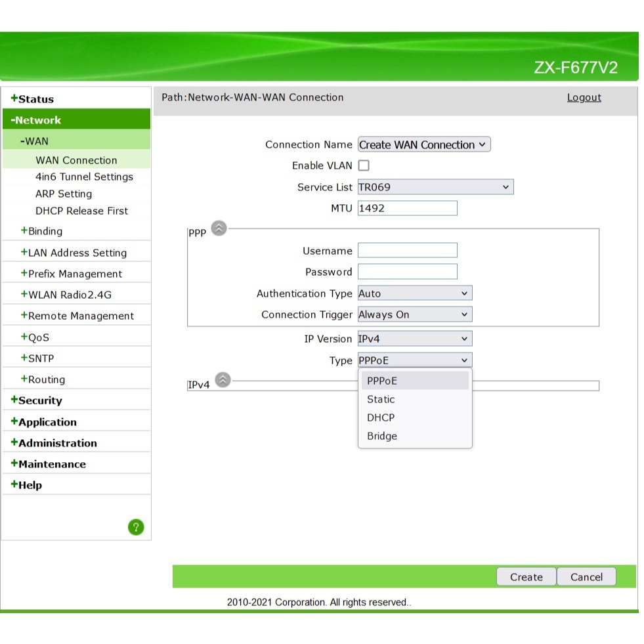Click the green help question mark icon
Viewport: 644px width, 644px height.
(136, 526)
